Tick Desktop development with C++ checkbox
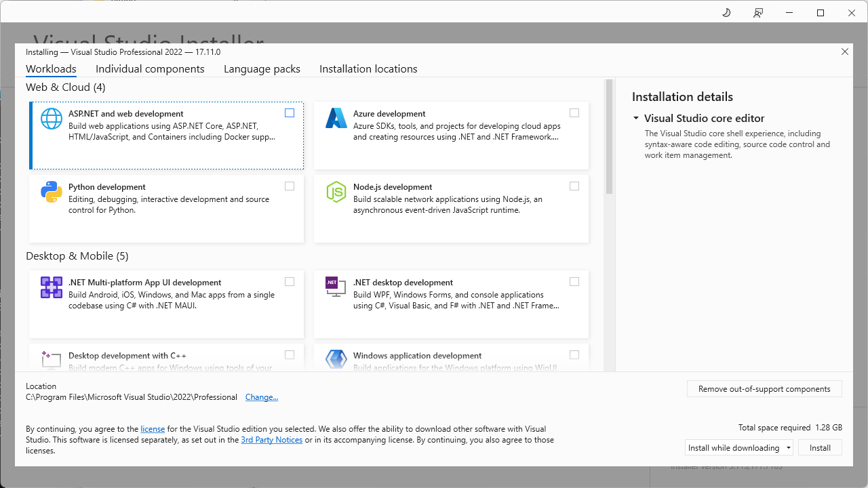Image resolution: width=868 pixels, height=488 pixels. tap(290, 354)
